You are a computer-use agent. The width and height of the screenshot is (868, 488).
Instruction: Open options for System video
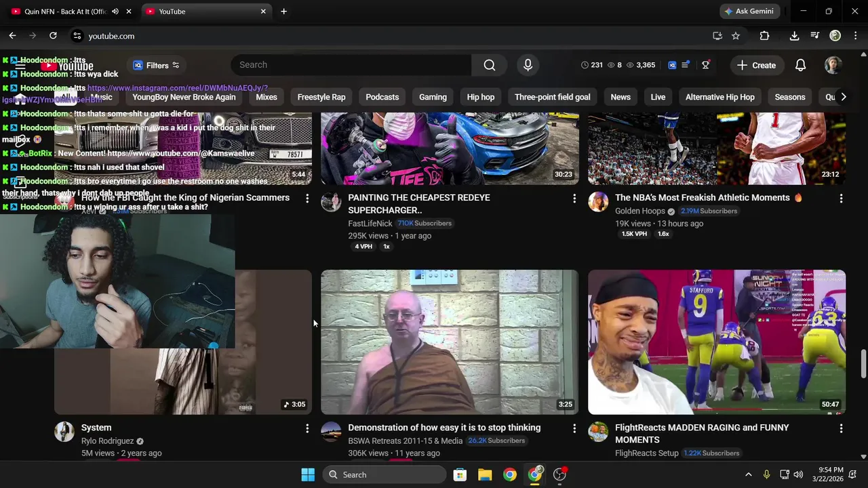(307, 428)
